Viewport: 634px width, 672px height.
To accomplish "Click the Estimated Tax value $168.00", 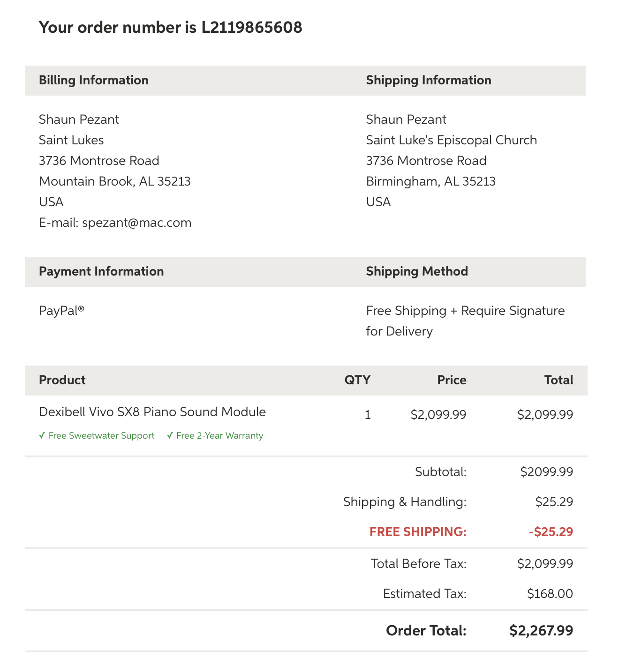I will pos(550,594).
